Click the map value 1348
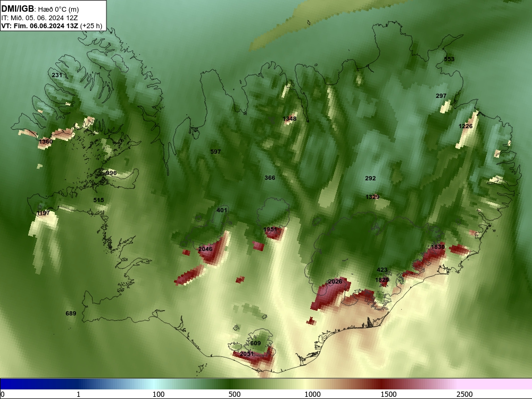This screenshot has width=532, height=399. pyautogui.click(x=289, y=119)
